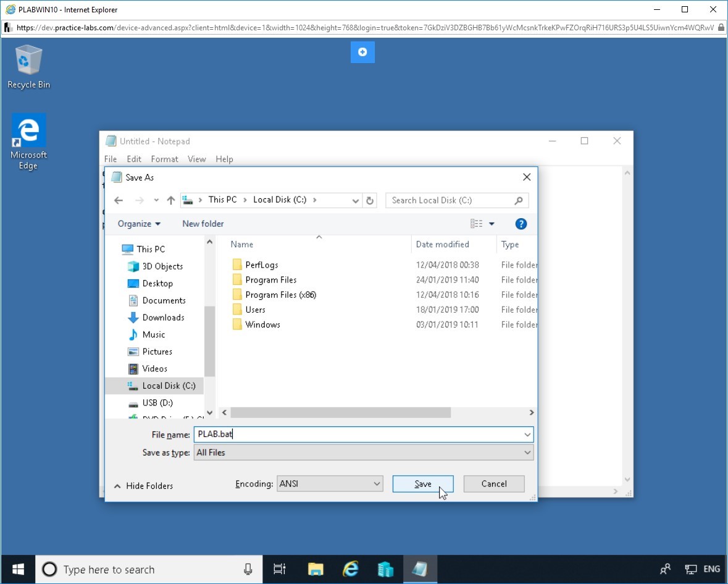
Task: Open Recycle Bin desktop icon
Action: (28, 68)
